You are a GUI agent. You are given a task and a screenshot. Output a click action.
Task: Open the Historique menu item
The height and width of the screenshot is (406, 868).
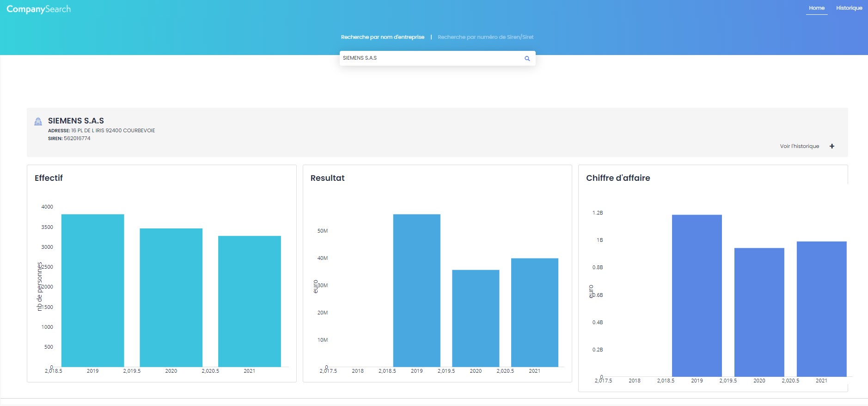[849, 8]
